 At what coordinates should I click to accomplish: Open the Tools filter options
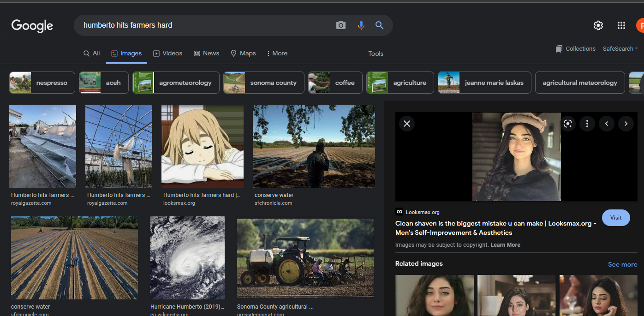click(376, 54)
